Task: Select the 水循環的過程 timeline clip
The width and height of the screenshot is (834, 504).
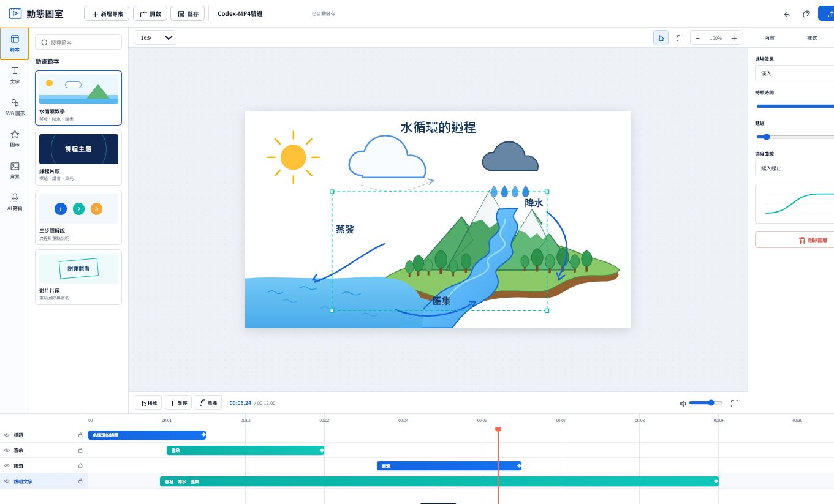Action: (x=147, y=435)
